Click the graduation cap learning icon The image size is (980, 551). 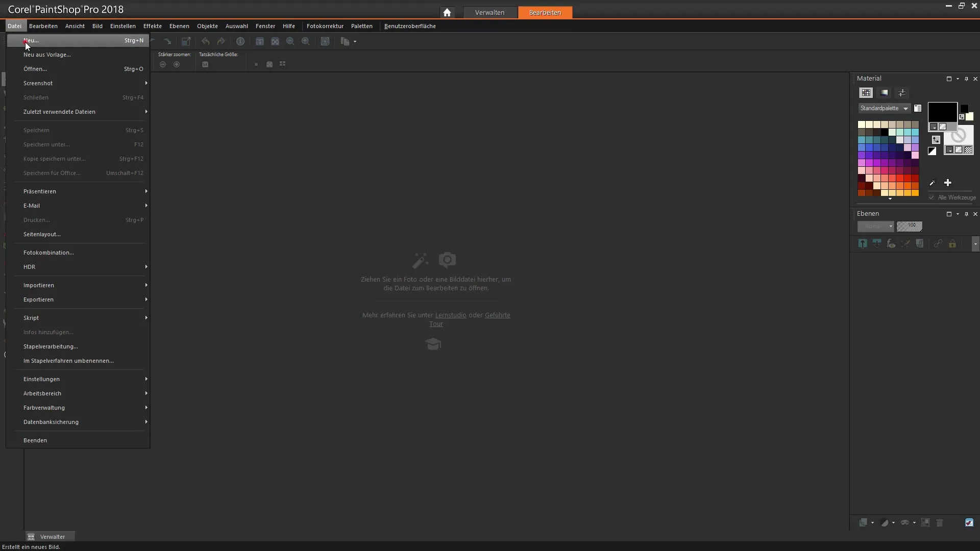click(433, 344)
